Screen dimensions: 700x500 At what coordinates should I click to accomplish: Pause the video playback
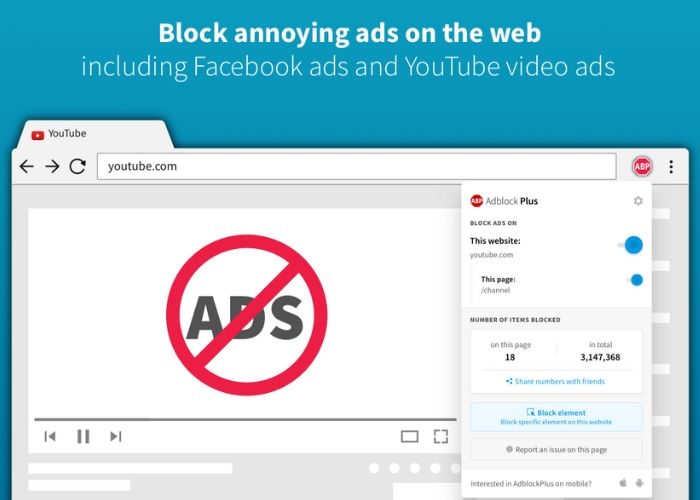(83, 436)
